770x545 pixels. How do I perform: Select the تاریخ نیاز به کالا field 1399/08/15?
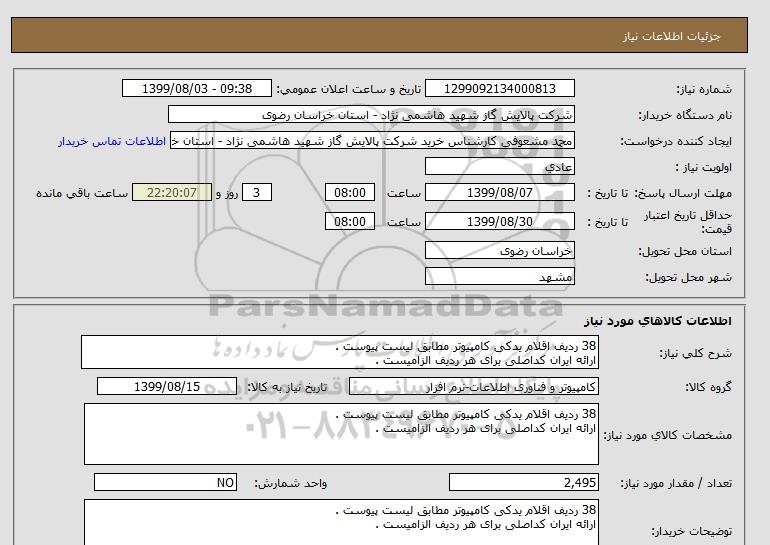tap(167, 386)
